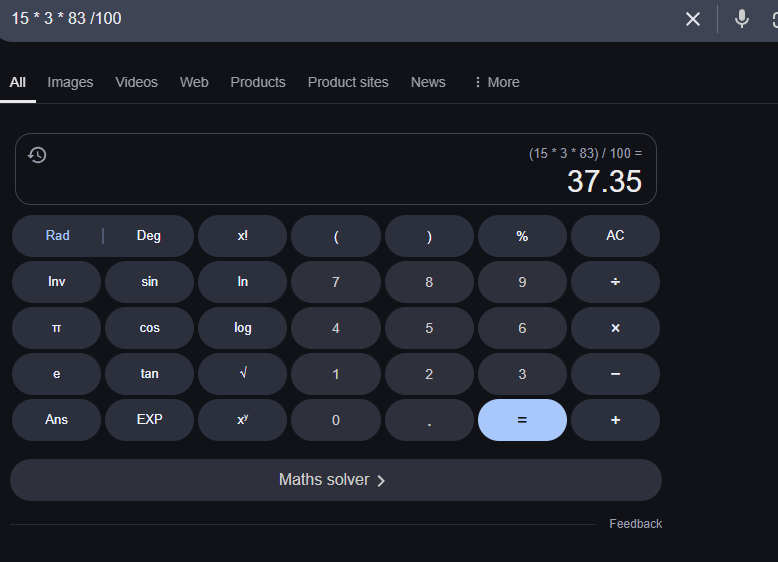Open the Product sites tab
This screenshot has width=778, height=562.
click(348, 82)
